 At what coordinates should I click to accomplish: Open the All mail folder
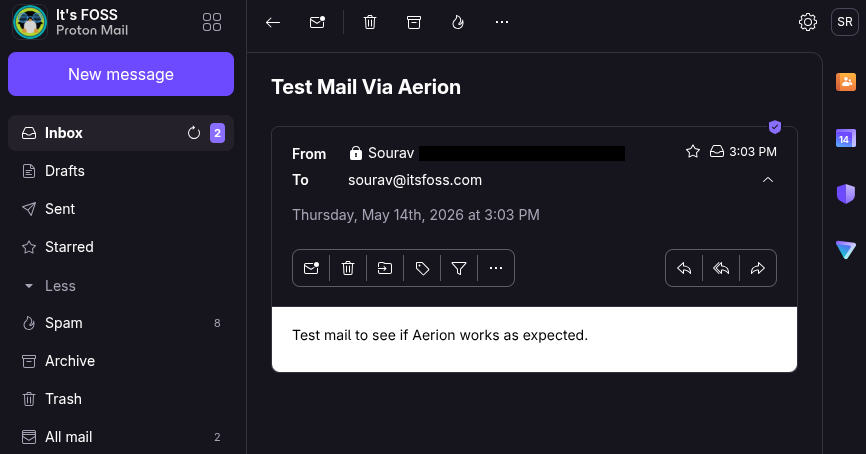point(121,437)
